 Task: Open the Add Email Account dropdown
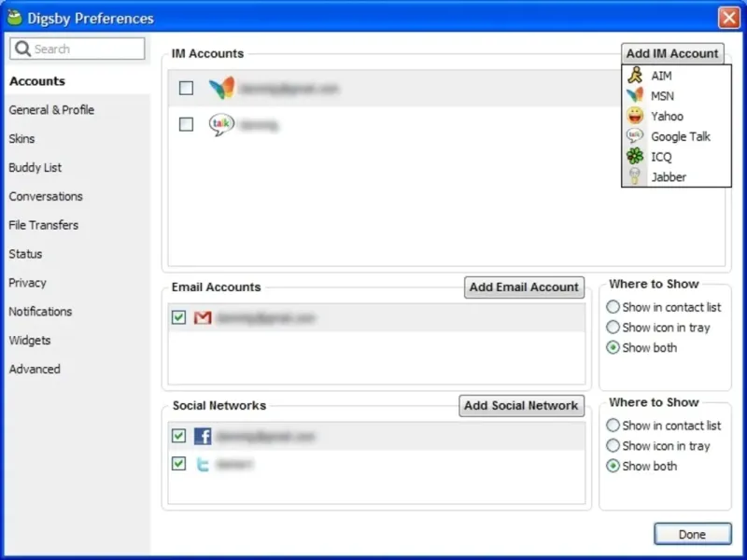[x=524, y=287]
